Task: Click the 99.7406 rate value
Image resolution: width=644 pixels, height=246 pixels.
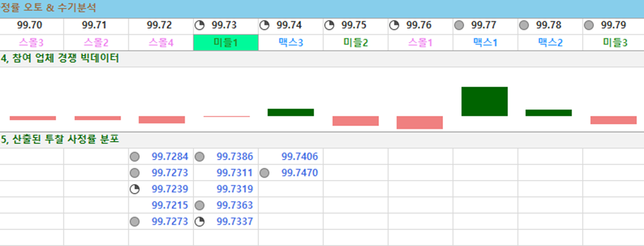Action: point(300,157)
